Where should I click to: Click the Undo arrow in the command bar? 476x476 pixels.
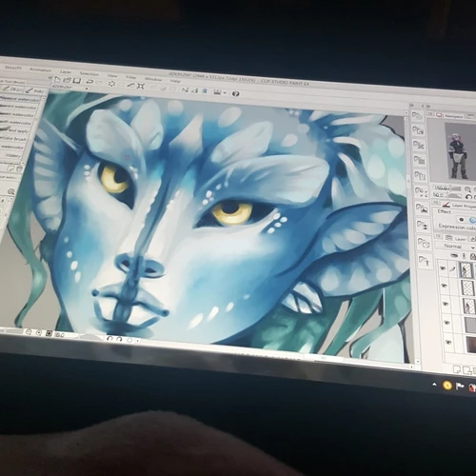89,82
